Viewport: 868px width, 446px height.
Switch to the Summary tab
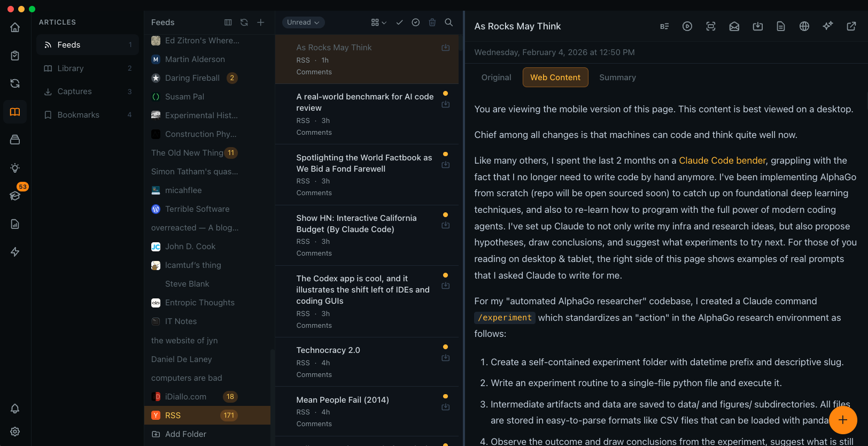pyautogui.click(x=617, y=78)
